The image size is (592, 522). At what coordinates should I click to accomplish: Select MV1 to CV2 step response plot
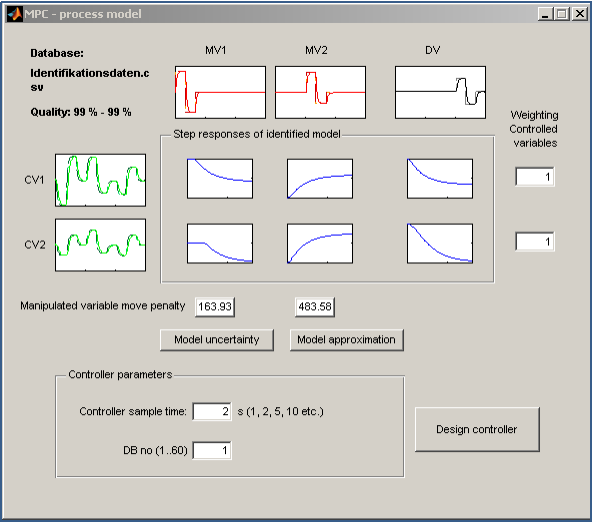point(220,243)
